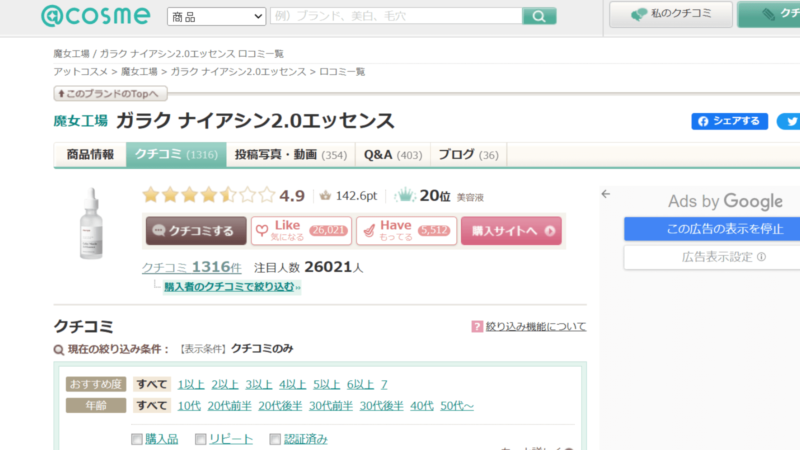Filter reviews by 4以上 rating
This screenshot has width=800, height=450.
[292, 384]
